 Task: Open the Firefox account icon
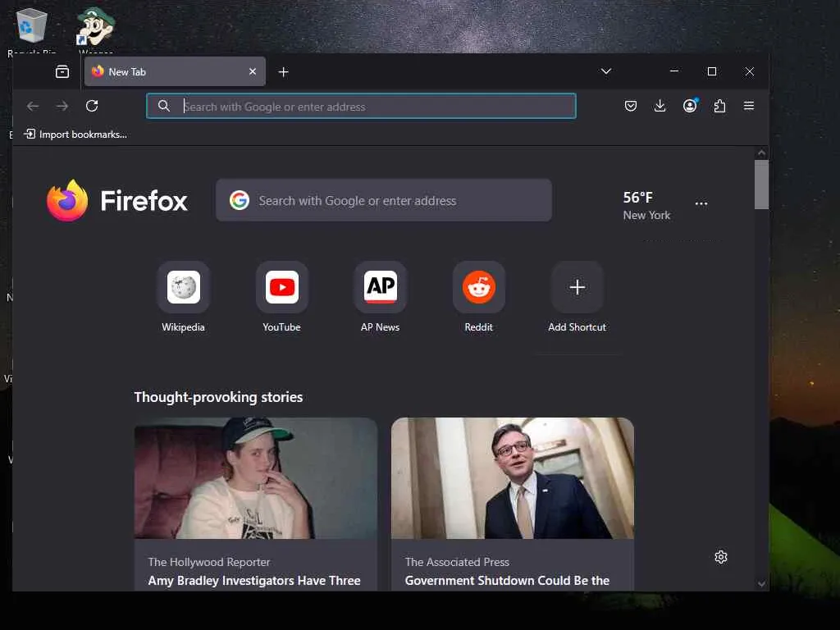(690, 106)
